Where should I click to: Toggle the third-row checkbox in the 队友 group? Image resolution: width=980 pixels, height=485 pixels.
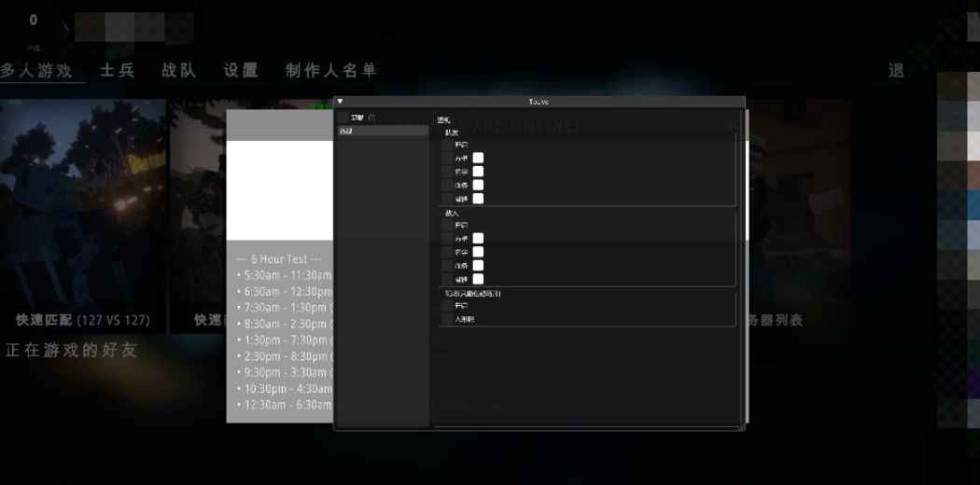447,172
